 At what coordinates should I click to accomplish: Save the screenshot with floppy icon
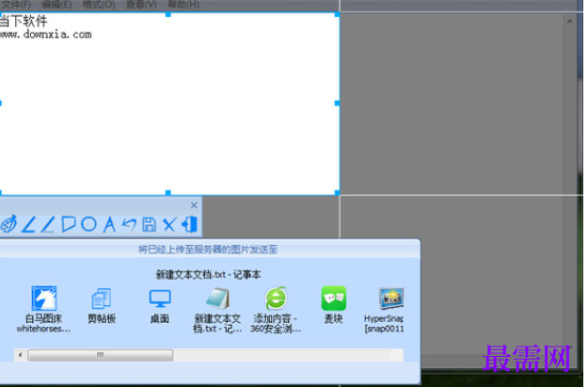149,224
